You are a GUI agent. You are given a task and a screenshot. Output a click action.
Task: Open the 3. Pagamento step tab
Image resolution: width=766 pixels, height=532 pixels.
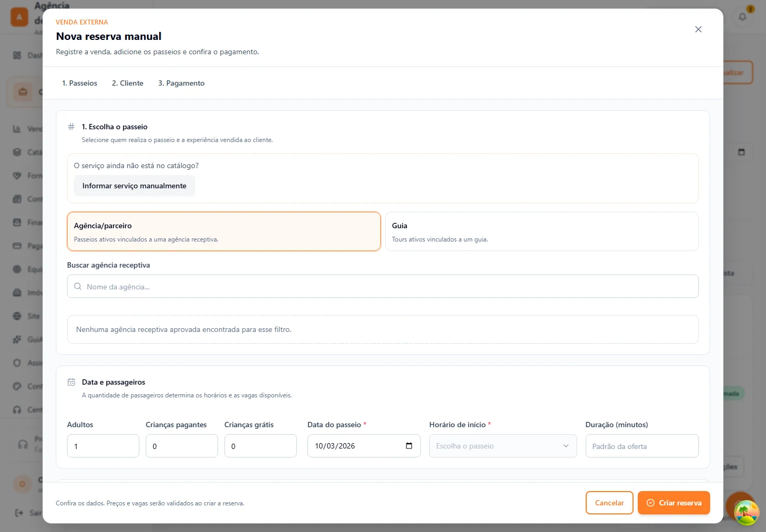pos(181,83)
